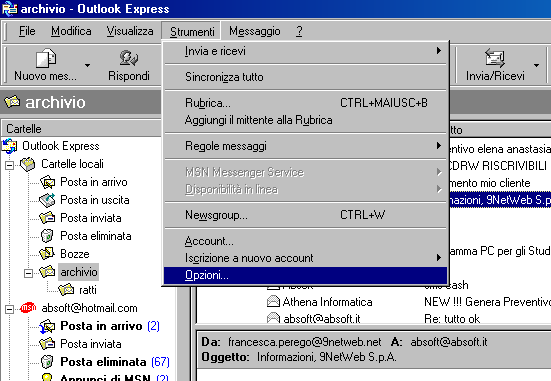Click hotmail Posta eliminata (67) icon
The width and height of the screenshot is (551, 381).
pyautogui.click(x=47, y=362)
